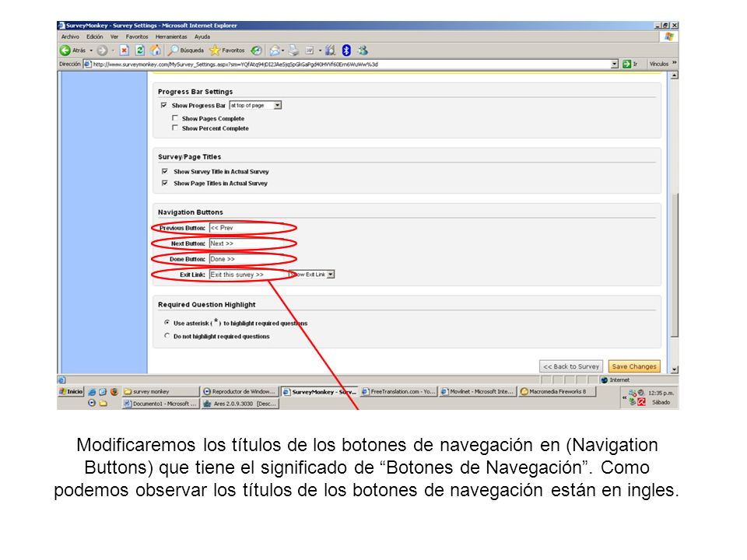Open the Edición menu
Image resolution: width=747 pixels, height=560 pixels.
click(x=94, y=37)
